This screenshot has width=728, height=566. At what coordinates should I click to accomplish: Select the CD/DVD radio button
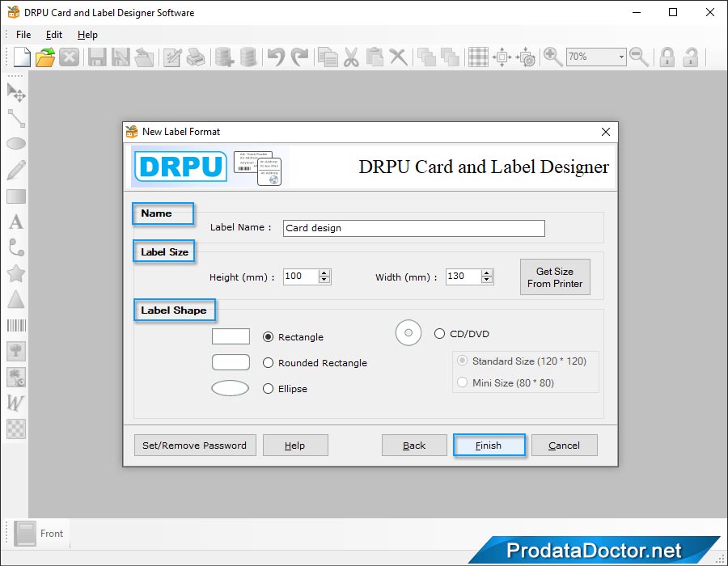(x=439, y=334)
